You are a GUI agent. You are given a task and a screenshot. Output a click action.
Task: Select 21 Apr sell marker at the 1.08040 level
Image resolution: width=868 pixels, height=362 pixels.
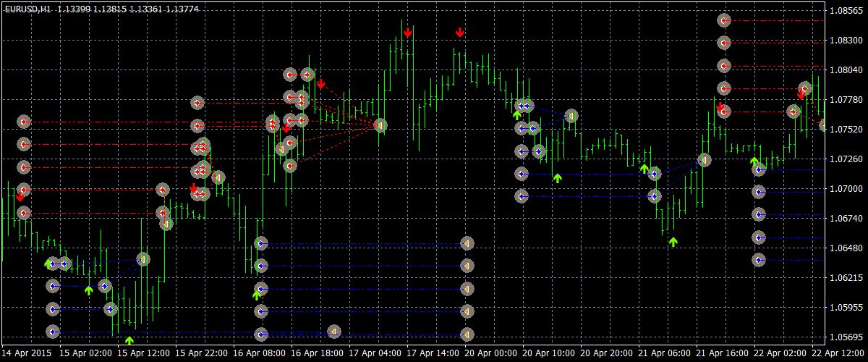point(725,66)
